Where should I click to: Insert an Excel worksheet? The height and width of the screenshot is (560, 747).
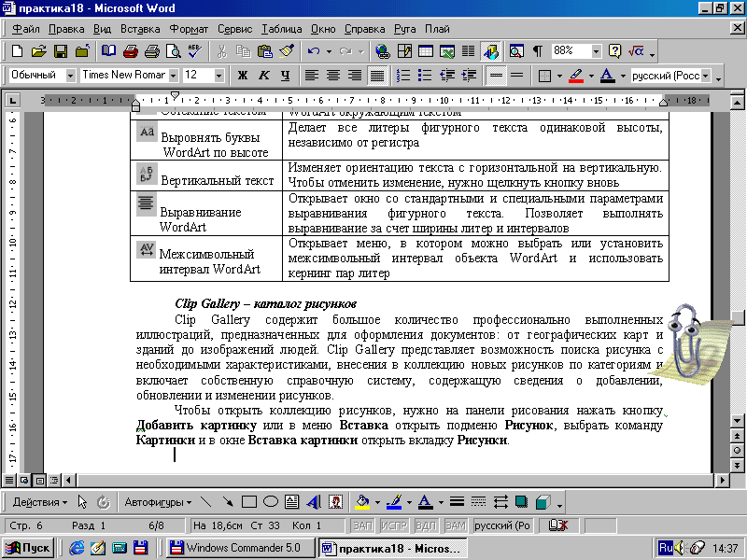pos(447,51)
